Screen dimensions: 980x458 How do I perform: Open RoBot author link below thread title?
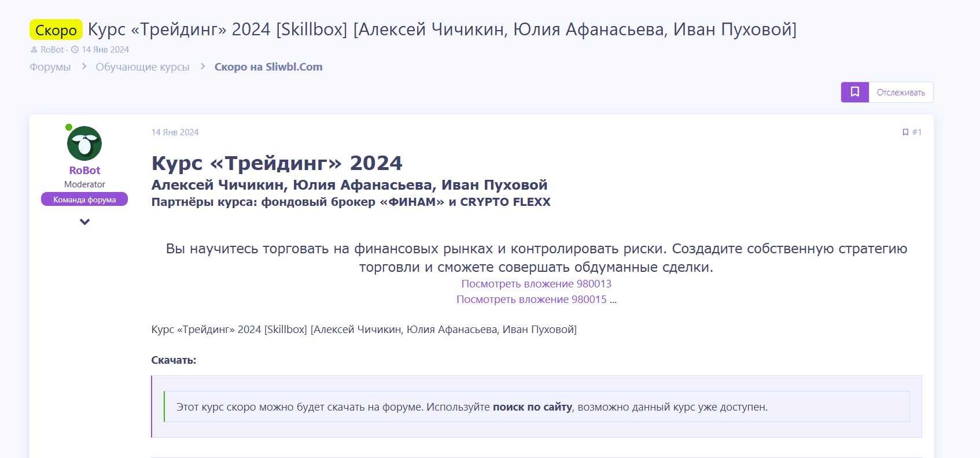pos(52,50)
